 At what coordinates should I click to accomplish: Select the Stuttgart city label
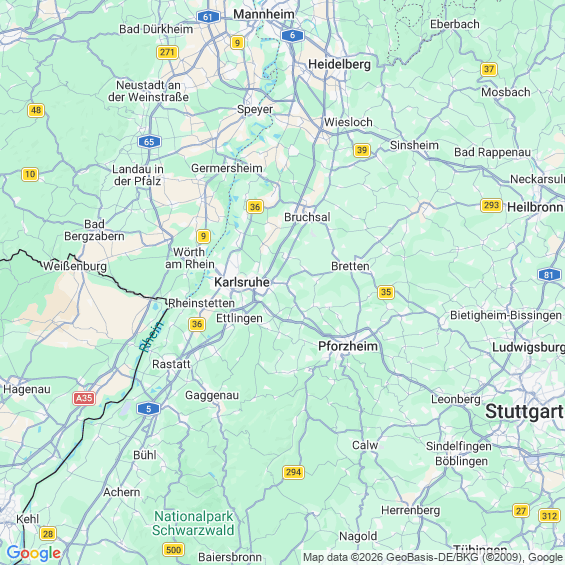point(524,411)
